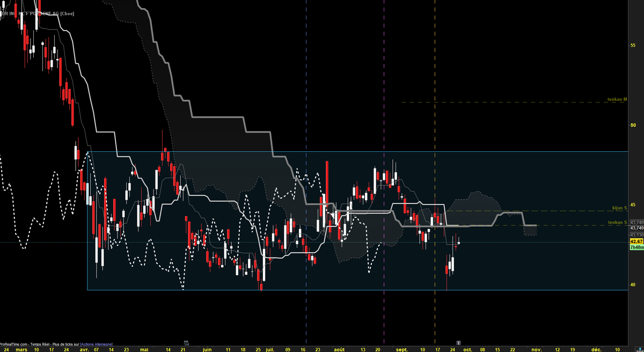Select the blue range rectangle bottom border
The width and height of the screenshot is (644, 352).
pos(357,290)
